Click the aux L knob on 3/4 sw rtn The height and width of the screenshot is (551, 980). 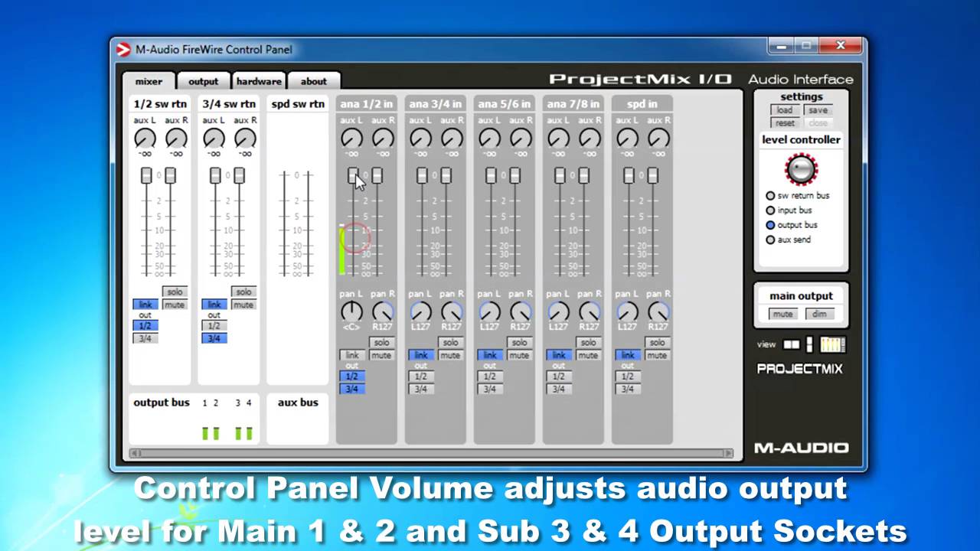[x=214, y=139]
